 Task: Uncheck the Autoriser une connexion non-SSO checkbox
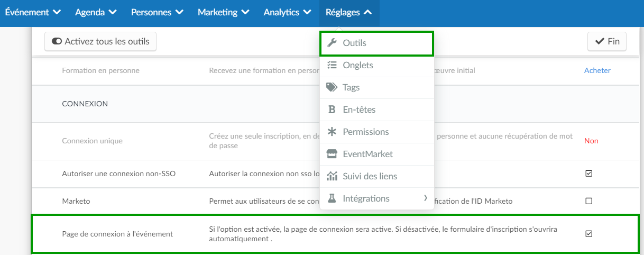click(589, 174)
